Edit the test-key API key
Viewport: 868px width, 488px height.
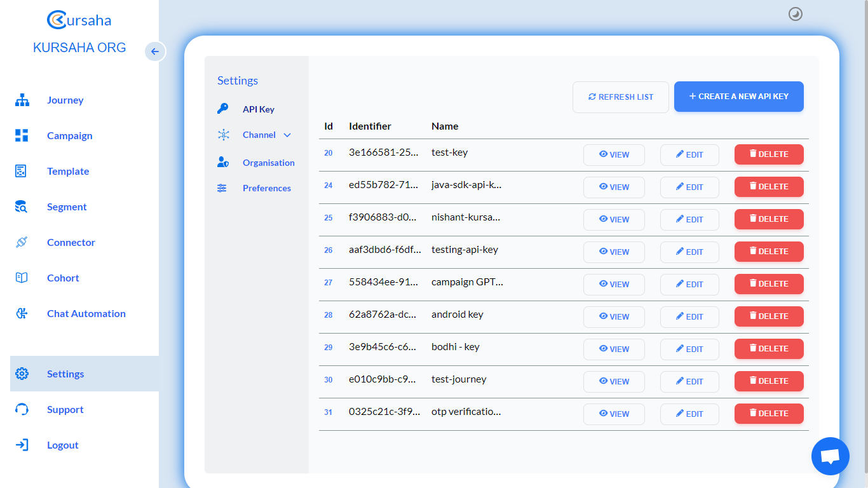click(689, 155)
